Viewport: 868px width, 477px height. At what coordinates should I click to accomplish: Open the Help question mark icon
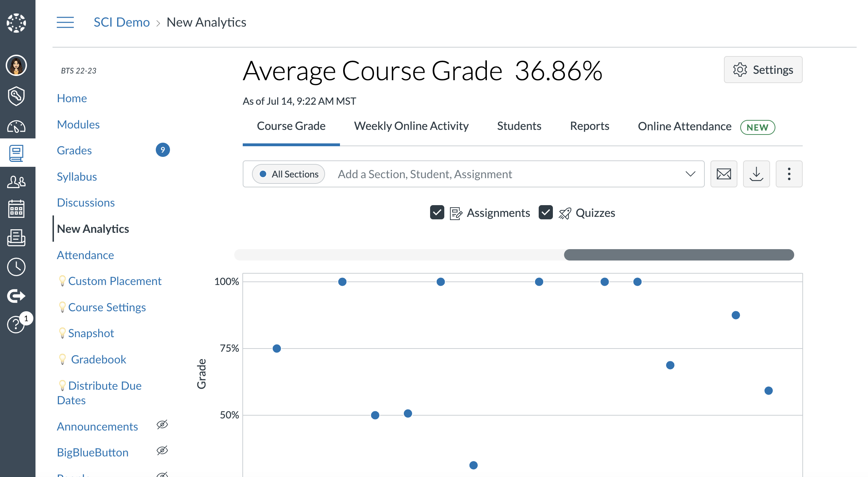coord(16,324)
